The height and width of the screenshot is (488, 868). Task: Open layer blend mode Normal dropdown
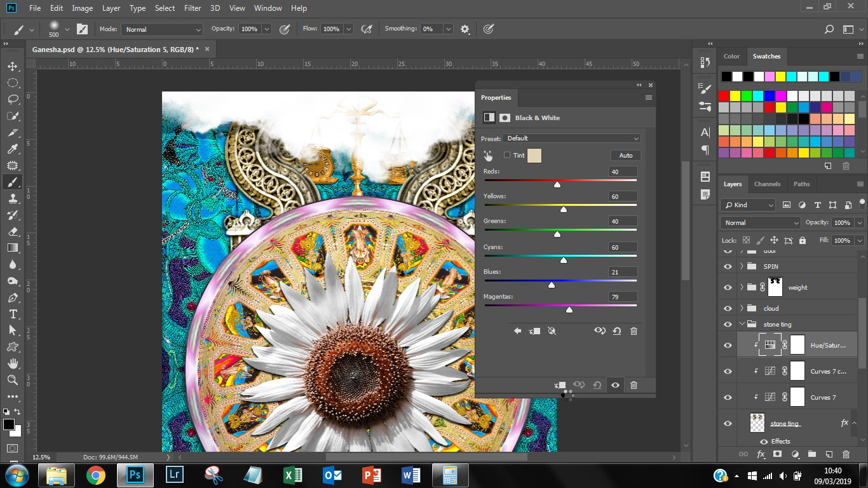[761, 222]
